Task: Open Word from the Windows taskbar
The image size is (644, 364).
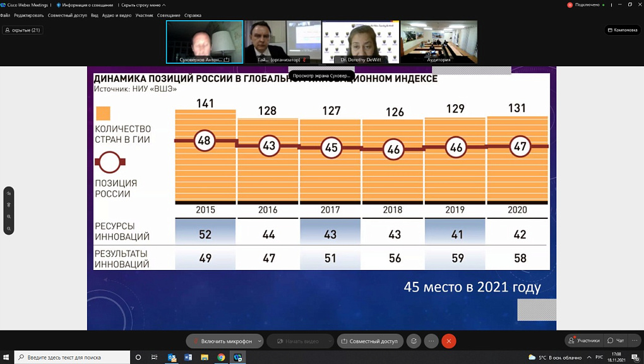Action: click(188, 358)
